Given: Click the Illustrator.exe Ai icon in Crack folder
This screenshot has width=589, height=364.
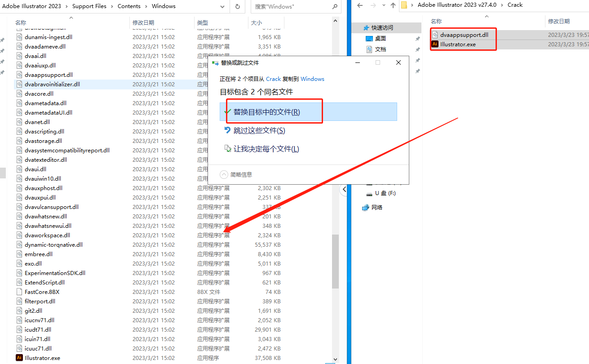Looking at the screenshot, I should click(x=434, y=44).
